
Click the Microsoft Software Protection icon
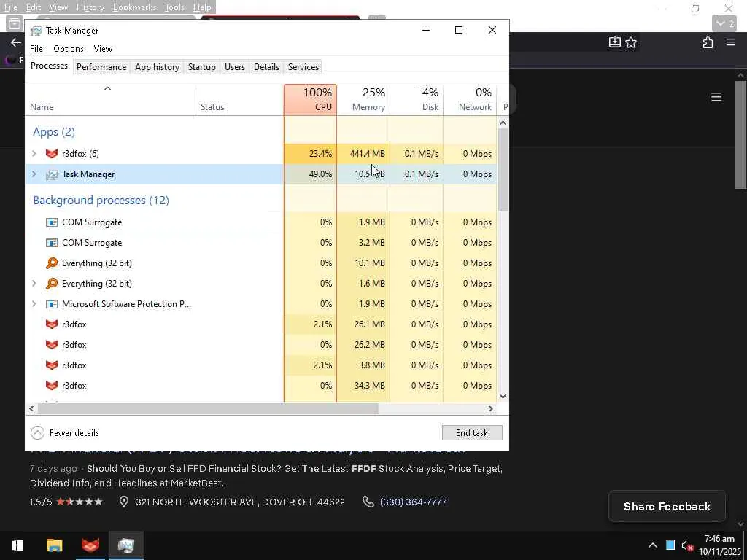click(52, 304)
